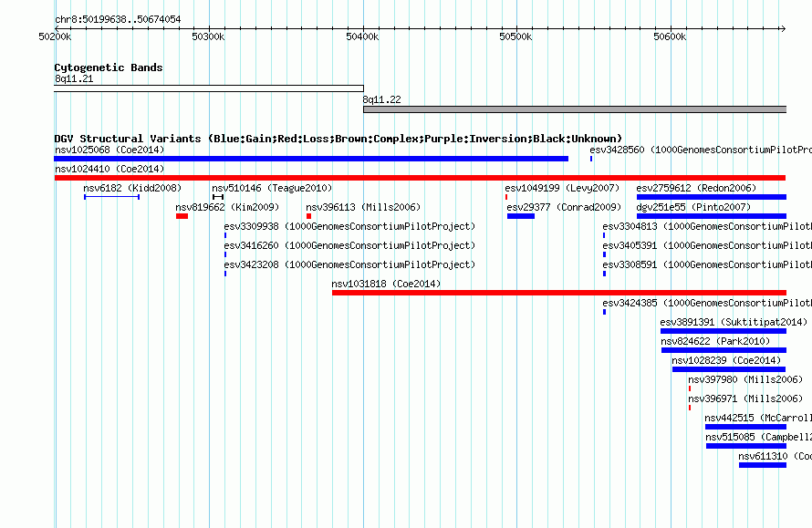Image resolution: width=812 pixels, height=528 pixels.
Task: Click the chr8:50199638..50674054 coordinates text
Action: click(118, 20)
